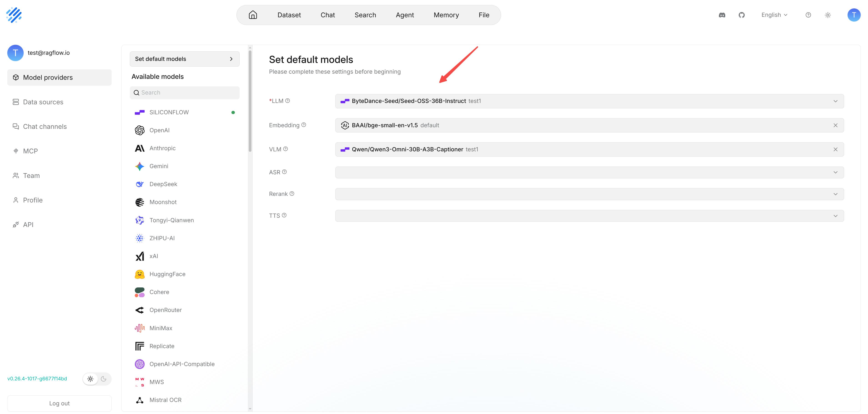
Task: Open the TTS model dropdown
Action: pos(589,216)
